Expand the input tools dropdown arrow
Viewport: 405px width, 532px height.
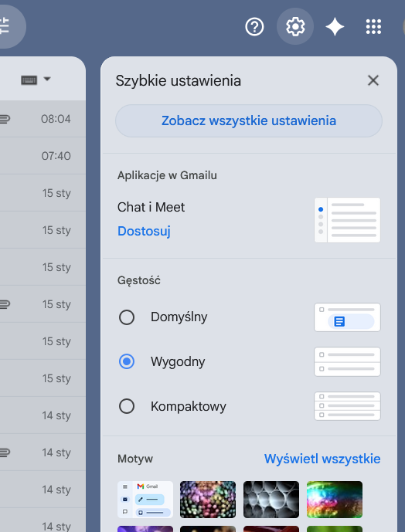47,79
